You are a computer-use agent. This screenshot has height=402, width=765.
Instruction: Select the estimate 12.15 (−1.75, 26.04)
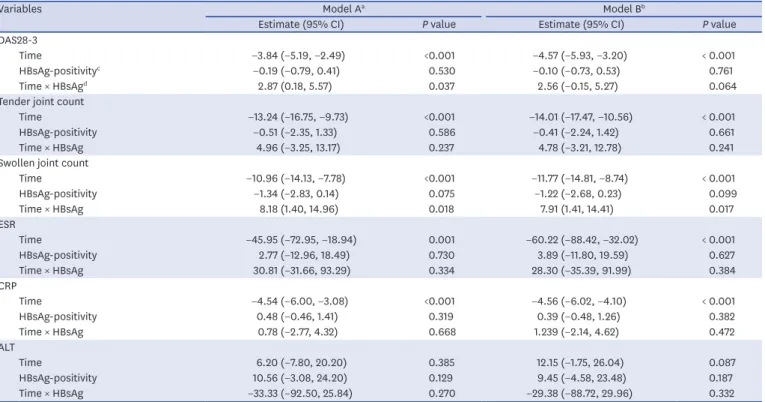(x=580, y=362)
